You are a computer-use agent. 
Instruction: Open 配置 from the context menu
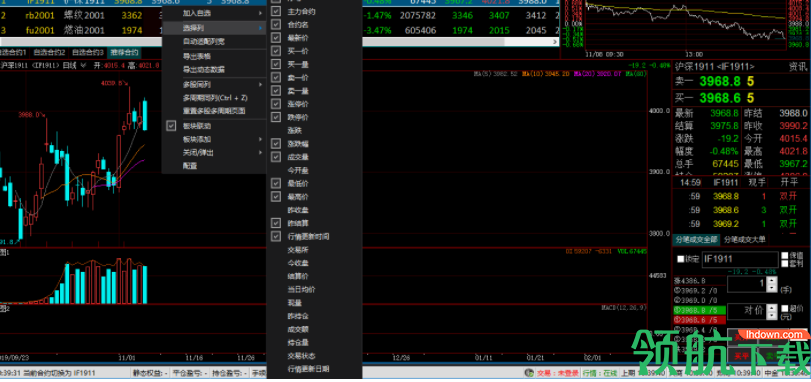(214, 166)
